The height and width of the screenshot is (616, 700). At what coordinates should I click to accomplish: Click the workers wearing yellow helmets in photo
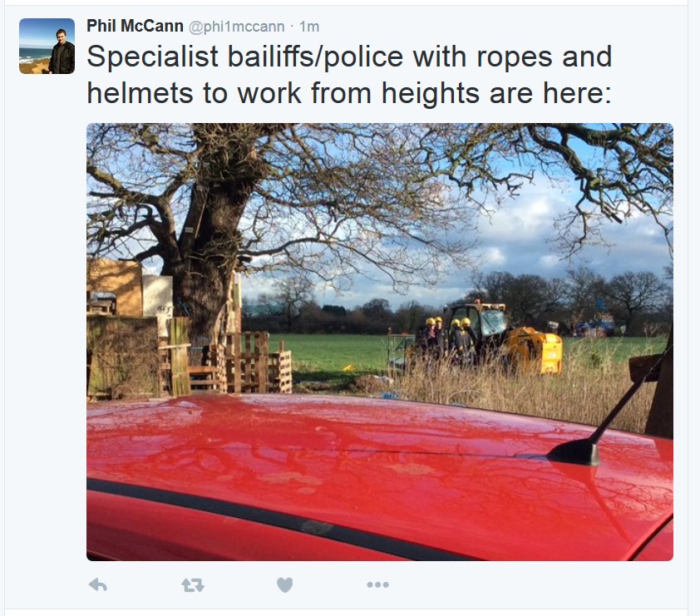coord(448,340)
